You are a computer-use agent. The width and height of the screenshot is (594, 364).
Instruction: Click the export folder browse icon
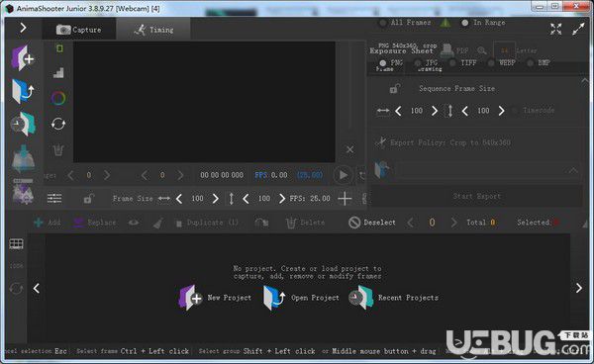[x=382, y=169]
